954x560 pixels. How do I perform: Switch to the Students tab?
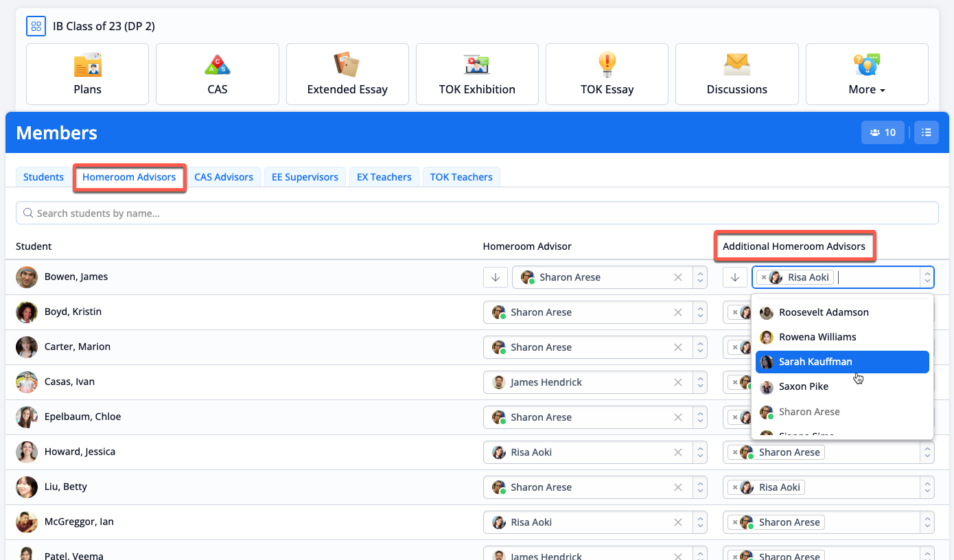43,177
